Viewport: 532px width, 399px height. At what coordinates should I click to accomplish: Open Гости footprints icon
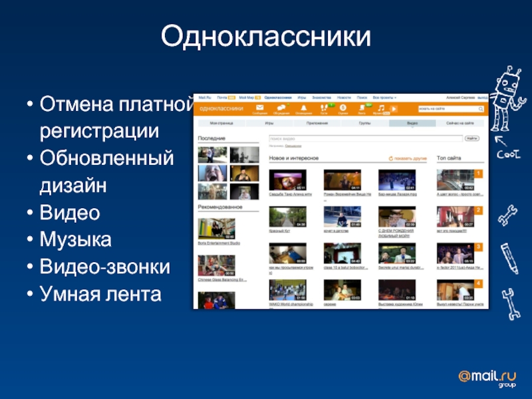[324, 108]
